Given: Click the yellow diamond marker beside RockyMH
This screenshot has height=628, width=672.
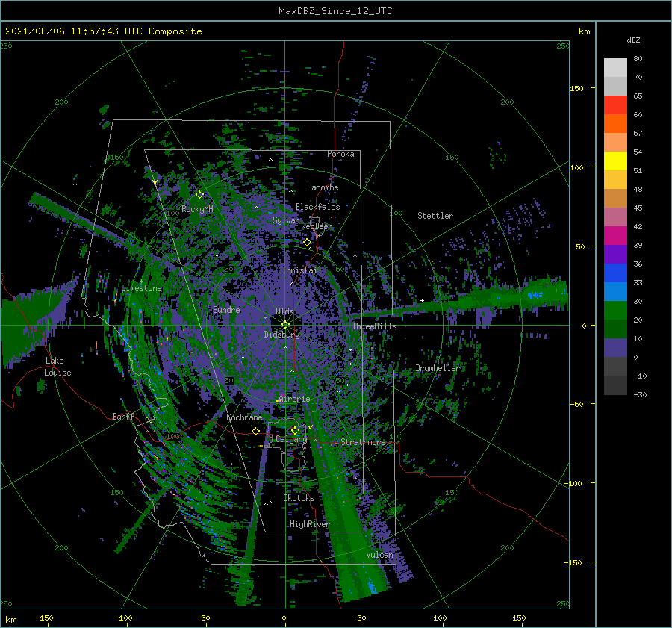Looking at the screenshot, I should point(199,195).
